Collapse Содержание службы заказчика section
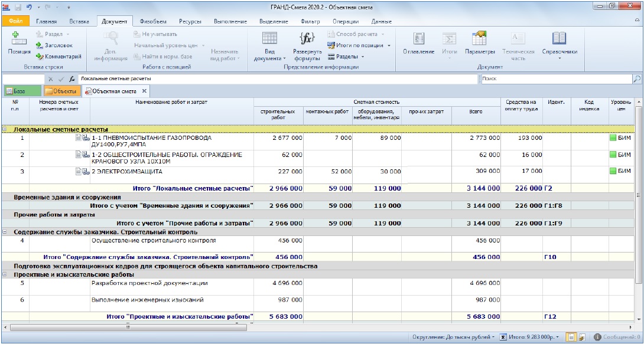Screen dimensions: 644x344 pos(4,232)
